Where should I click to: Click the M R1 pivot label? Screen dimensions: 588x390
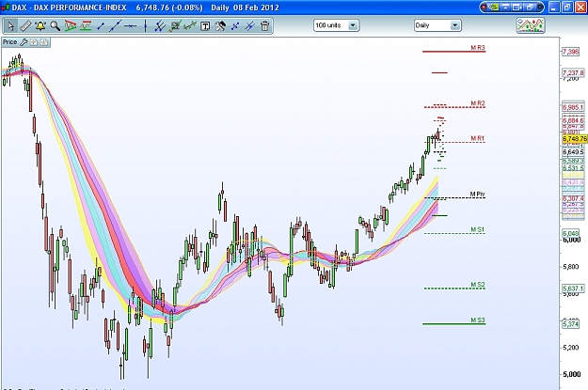click(477, 138)
